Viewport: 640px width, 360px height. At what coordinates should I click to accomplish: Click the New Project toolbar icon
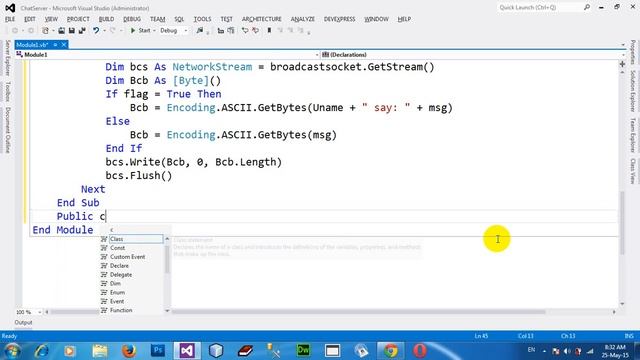click(x=45, y=31)
